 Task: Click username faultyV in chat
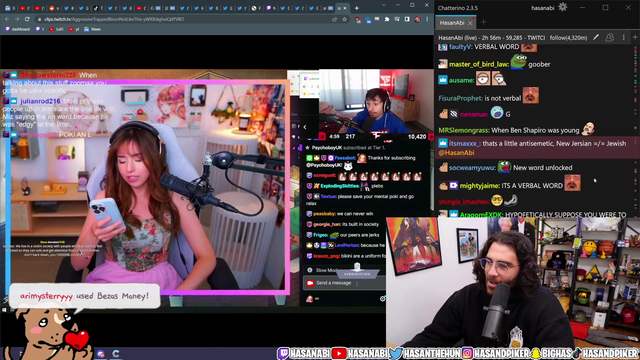click(460, 47)
